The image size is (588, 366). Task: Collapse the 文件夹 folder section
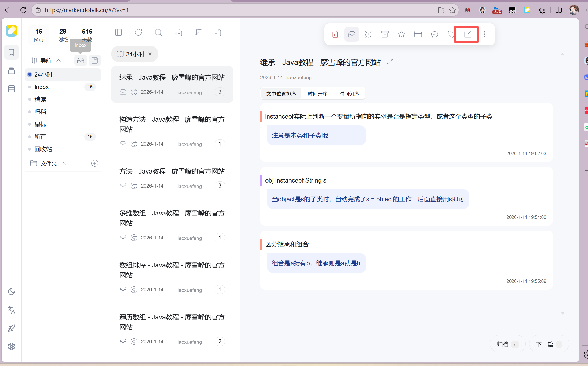tap(64, 164)
